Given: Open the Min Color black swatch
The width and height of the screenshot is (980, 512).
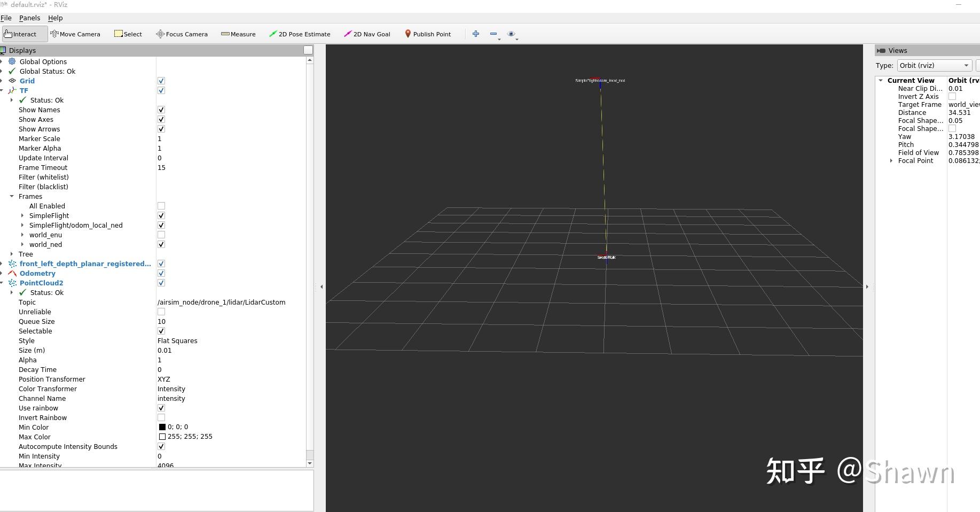Looking at the screenshot, I should pyautogui.click(x=162, y=427).
